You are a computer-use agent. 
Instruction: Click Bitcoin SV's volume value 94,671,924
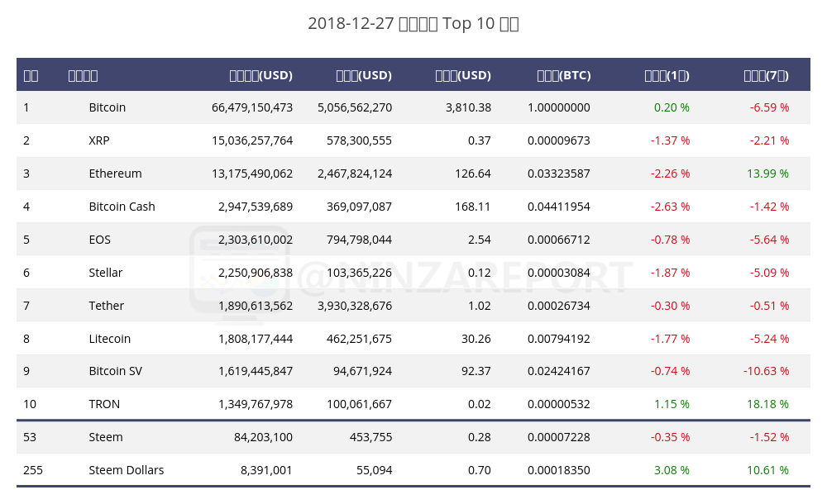362,371
